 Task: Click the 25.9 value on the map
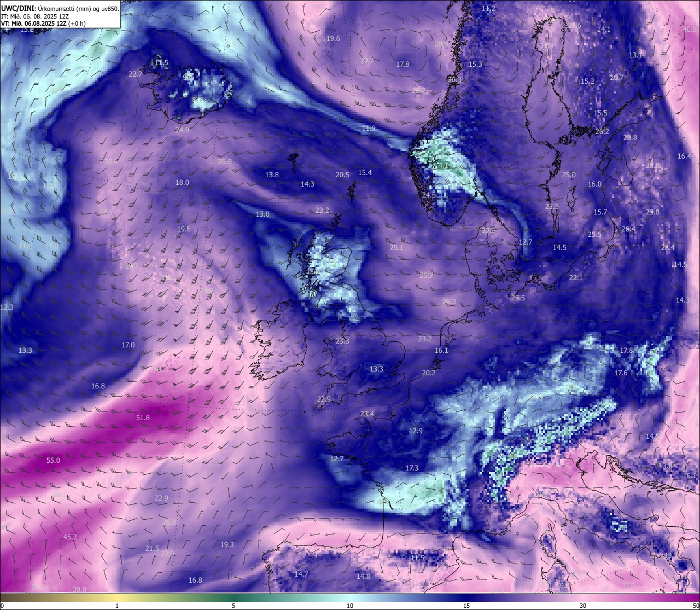coord(225,161)
